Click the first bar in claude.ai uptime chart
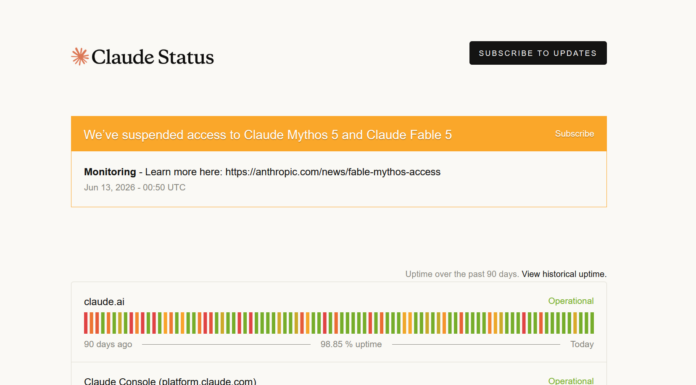 (86, 323)
